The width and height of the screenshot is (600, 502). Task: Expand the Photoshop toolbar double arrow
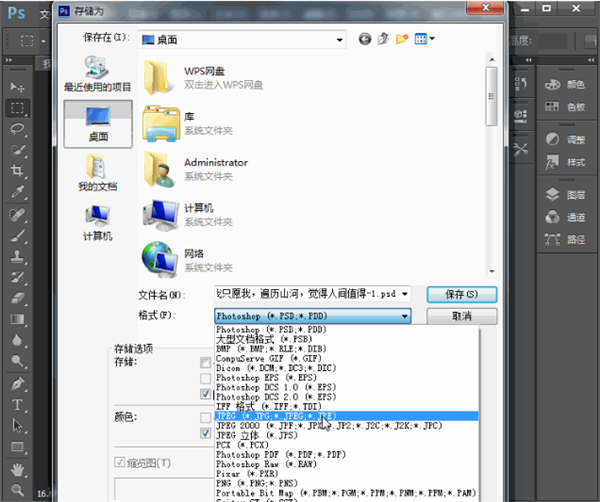(8, 60)
